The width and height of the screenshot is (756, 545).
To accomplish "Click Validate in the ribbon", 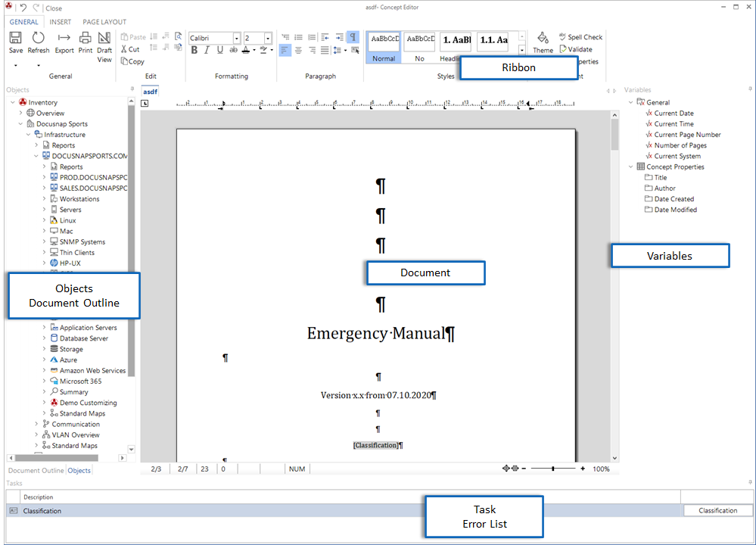I will (576, 49).
